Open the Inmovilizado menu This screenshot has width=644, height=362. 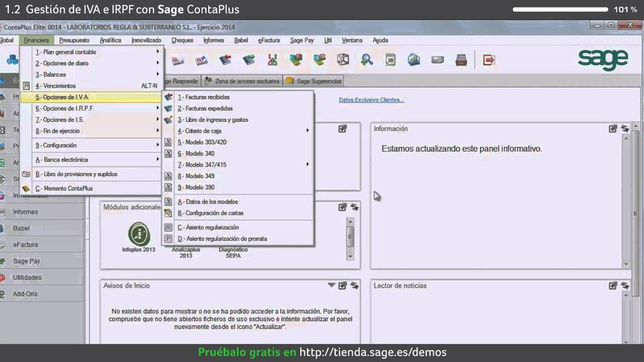tap(146, 40)
